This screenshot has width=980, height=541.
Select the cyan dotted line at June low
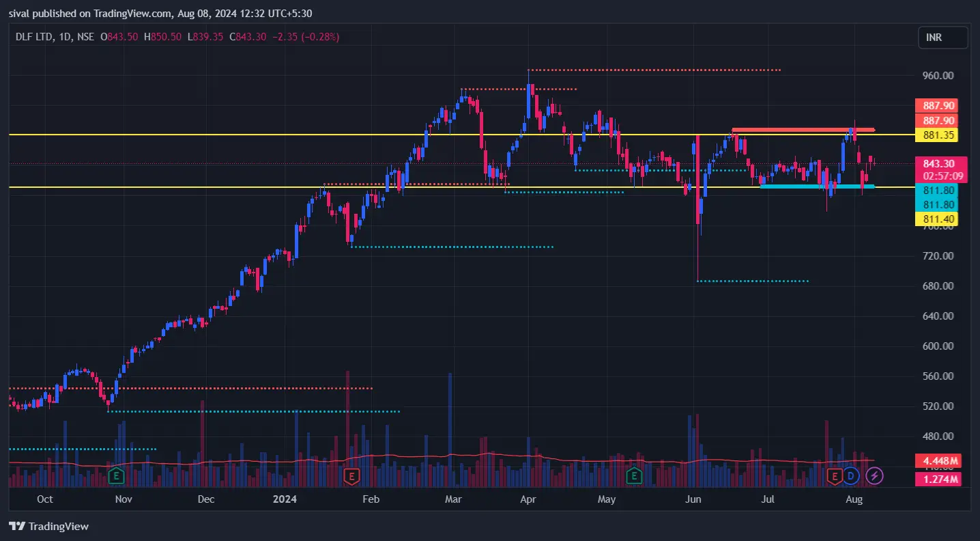click(x=753, y=281)
